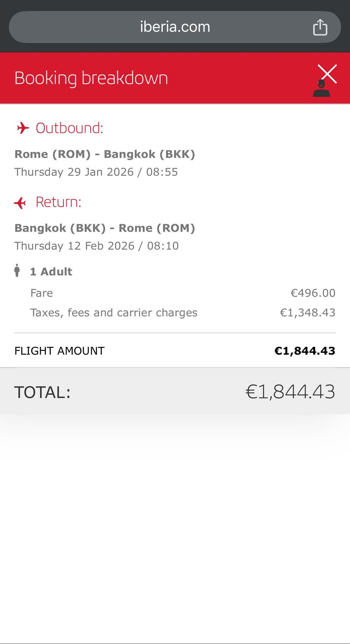Viewport: 350px width, 644px height.
Task: Click the red outbound airplane icon
Action: (x=23, y=128)
